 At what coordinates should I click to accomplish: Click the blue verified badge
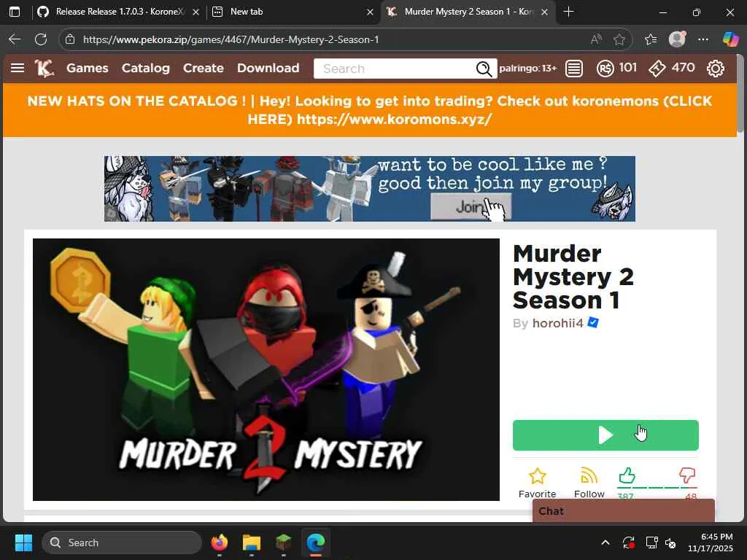[593, 322]
